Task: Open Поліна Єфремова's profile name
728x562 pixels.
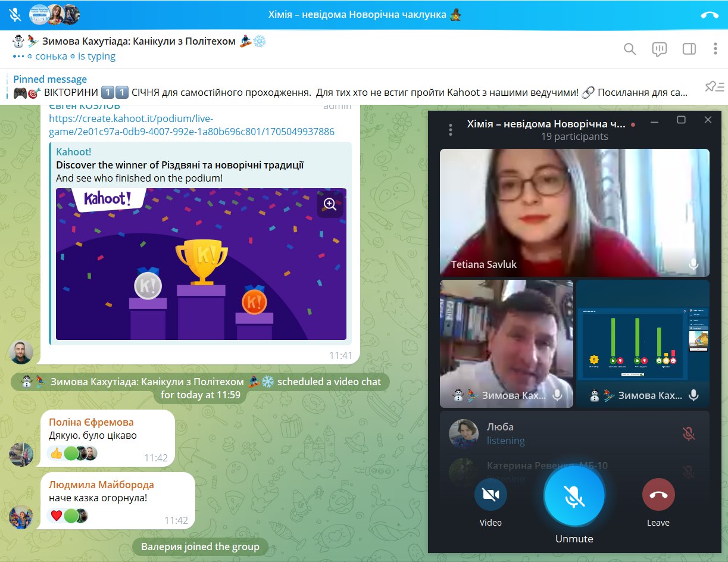Action: click(91, 422)
